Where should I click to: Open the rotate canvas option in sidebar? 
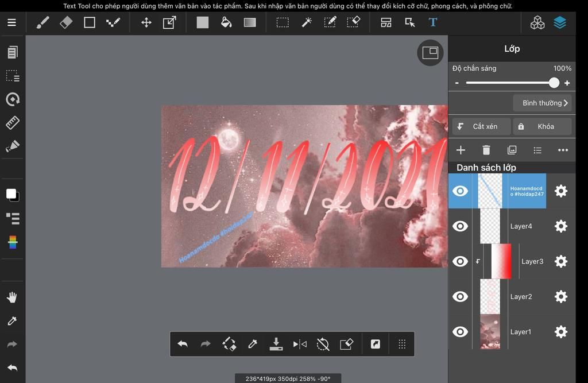pos(13,99)
